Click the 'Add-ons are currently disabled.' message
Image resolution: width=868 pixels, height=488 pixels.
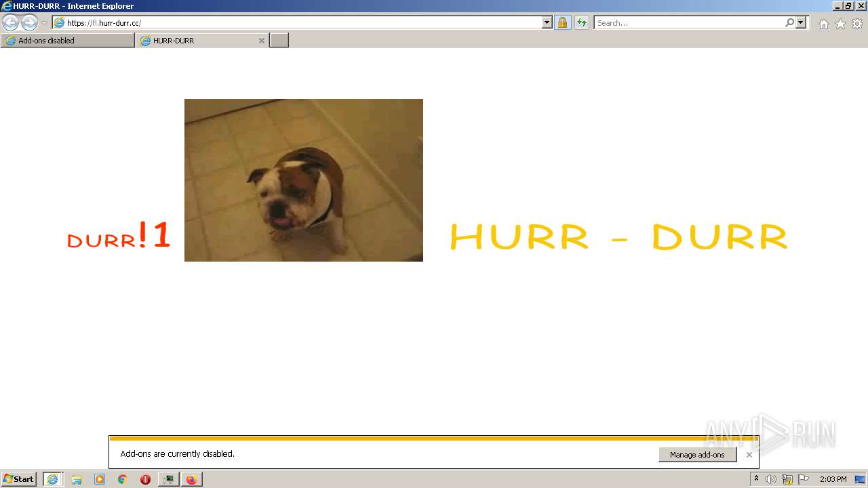click(x=178, y=454)
